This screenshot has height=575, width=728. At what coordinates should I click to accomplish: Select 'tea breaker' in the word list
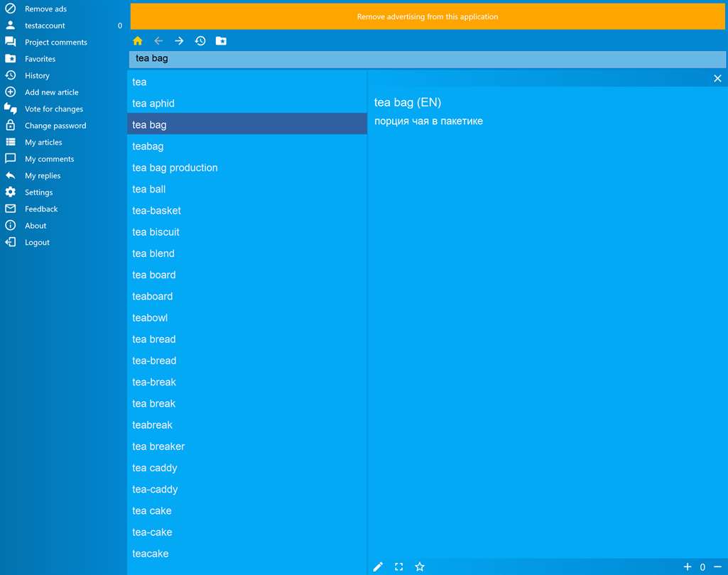click(247, 447)
